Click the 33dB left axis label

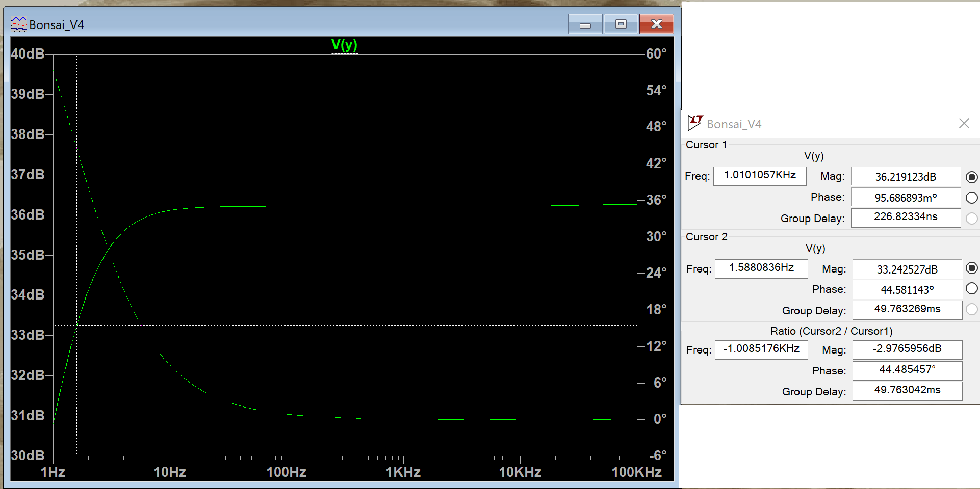click(x=28, y=335)
